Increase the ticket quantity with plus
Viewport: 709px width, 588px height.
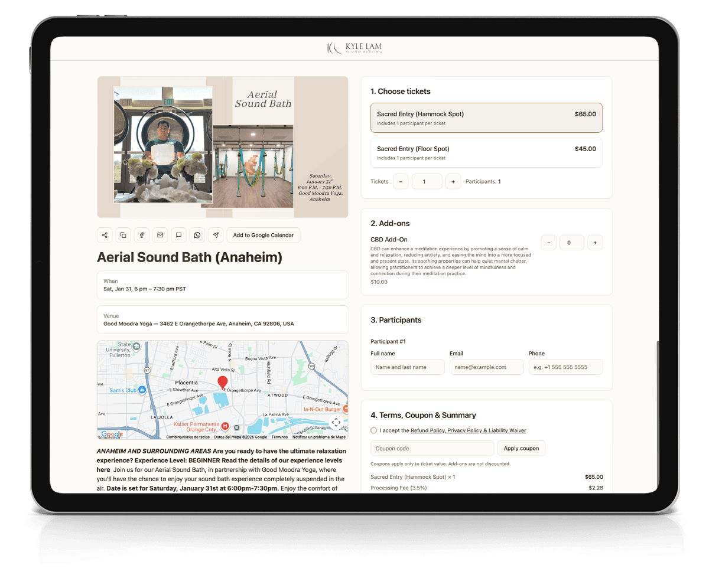453,181
